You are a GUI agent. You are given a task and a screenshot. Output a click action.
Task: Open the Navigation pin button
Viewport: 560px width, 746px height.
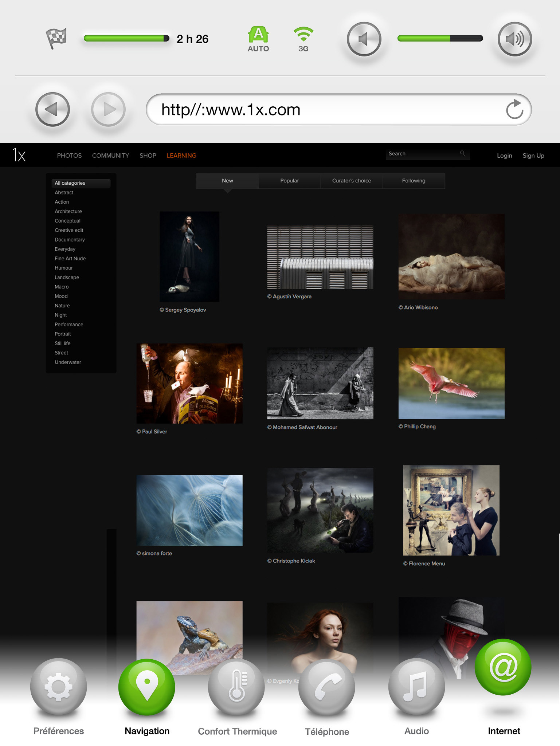[x=147, y=687]
